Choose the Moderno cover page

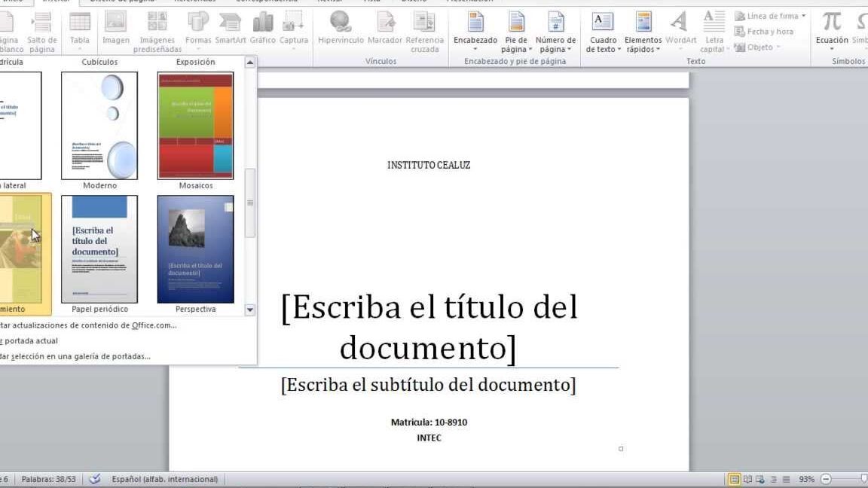pyautogui.click(x=99, y=130)
